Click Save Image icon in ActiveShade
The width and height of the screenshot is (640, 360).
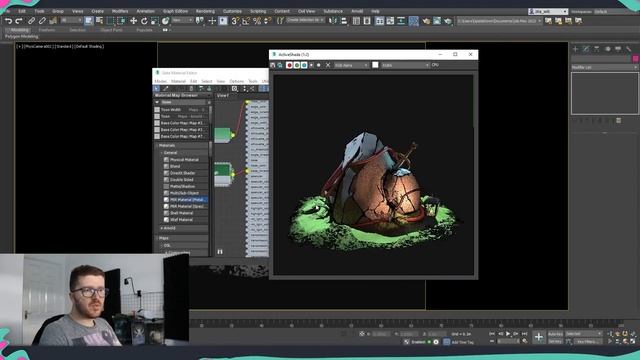273,65
